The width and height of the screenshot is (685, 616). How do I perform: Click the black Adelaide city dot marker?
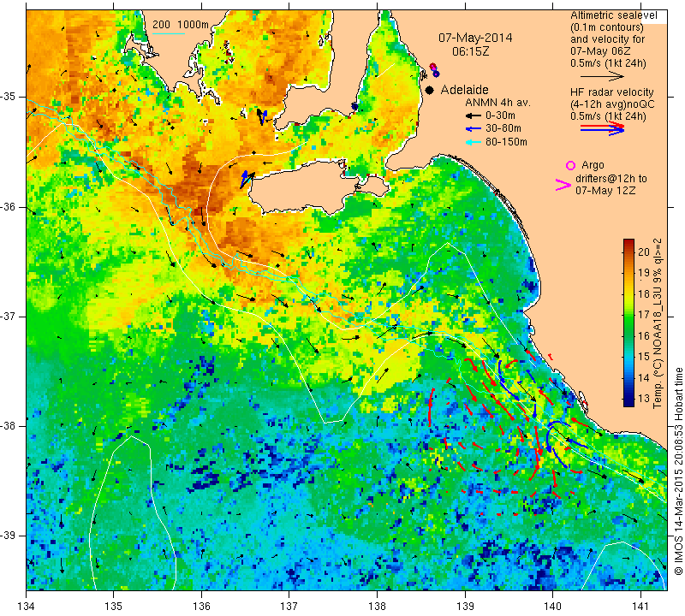[x=430, y=90]
